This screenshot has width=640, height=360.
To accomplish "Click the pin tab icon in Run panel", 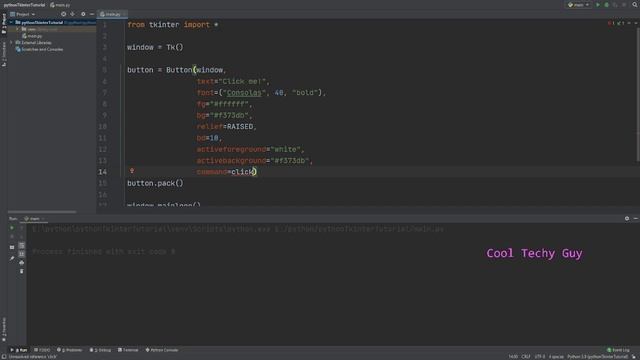I will coord(12,258).
